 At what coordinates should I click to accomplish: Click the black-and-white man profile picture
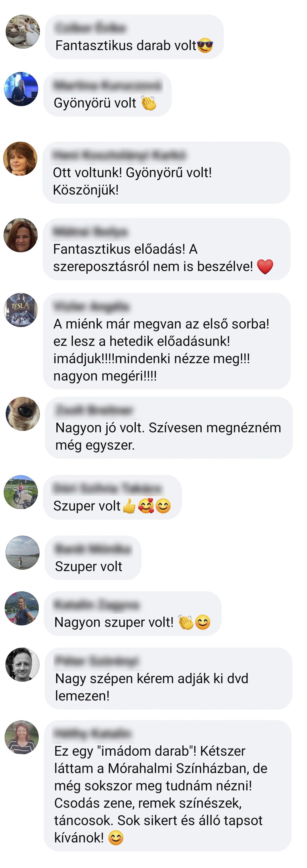[22, 664]
